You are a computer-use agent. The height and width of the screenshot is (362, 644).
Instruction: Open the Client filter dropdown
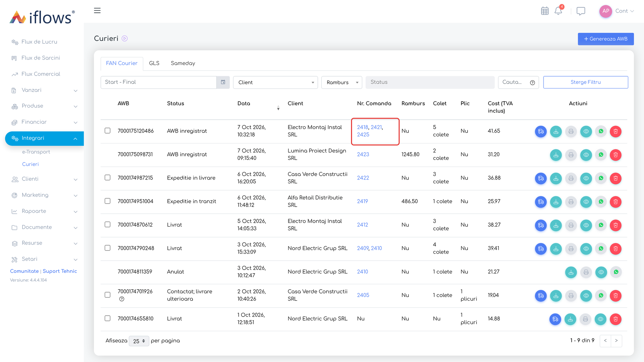(275, 82)
